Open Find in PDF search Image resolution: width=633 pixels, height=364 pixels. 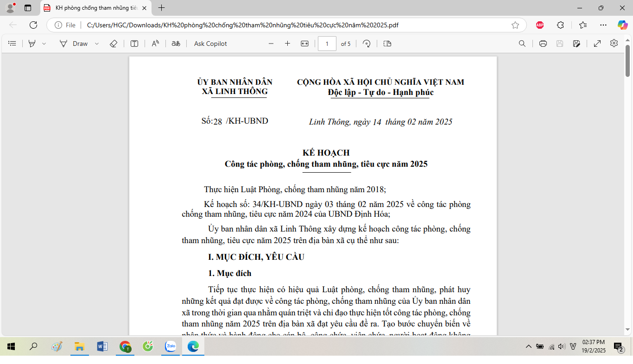pyautogui.click(x=522, y=44)
